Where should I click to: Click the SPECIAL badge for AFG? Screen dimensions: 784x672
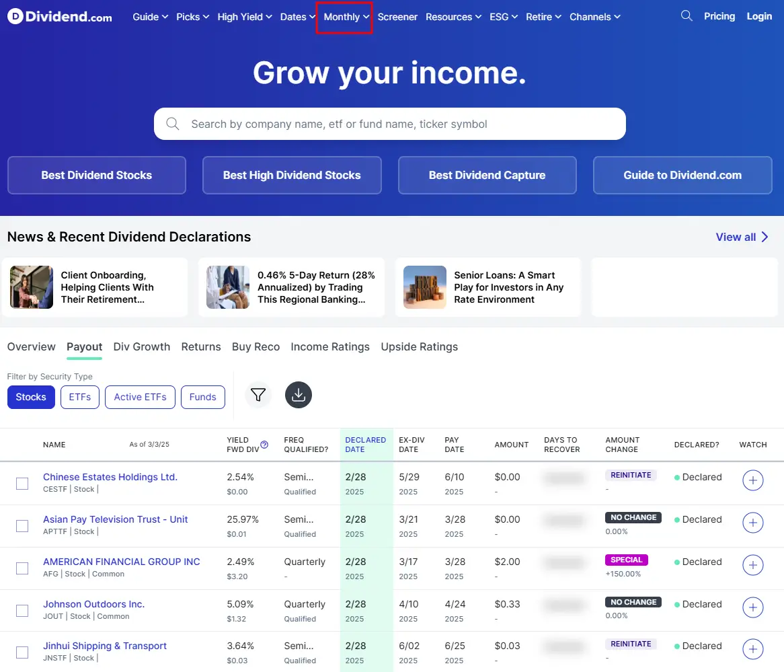point(627,560)
